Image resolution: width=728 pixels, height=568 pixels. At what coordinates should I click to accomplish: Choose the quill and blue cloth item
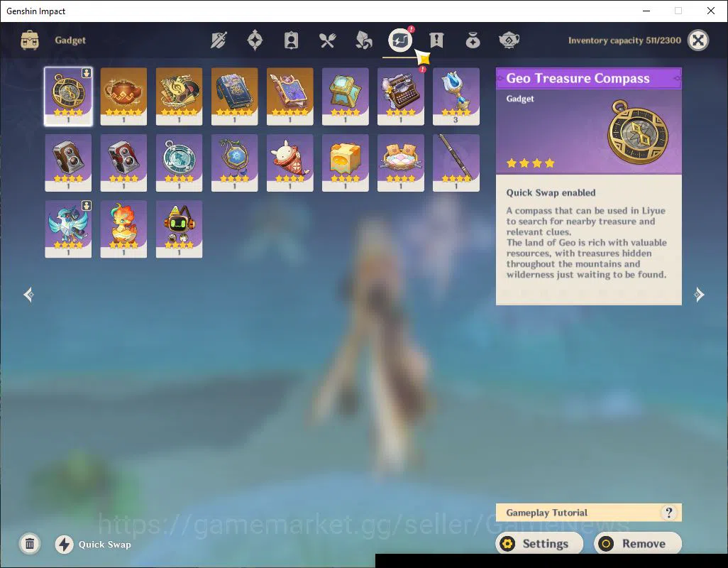pyautogui.click(x=289, y=97)
